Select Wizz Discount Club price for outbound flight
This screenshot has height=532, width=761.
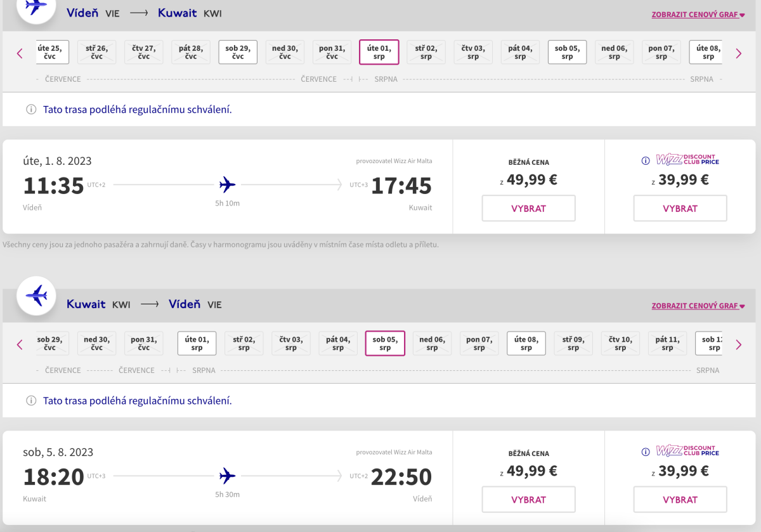point(680,209)
